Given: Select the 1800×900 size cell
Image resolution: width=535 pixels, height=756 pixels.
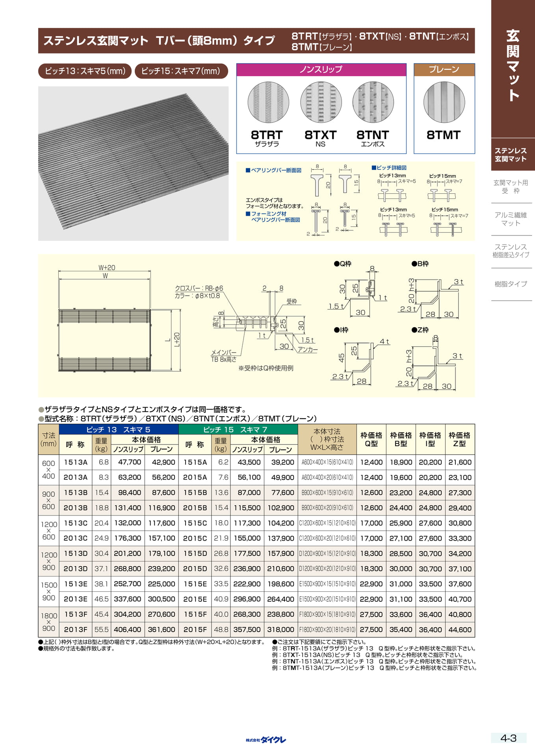Looking at the screenshot, I should pos(48,622).
